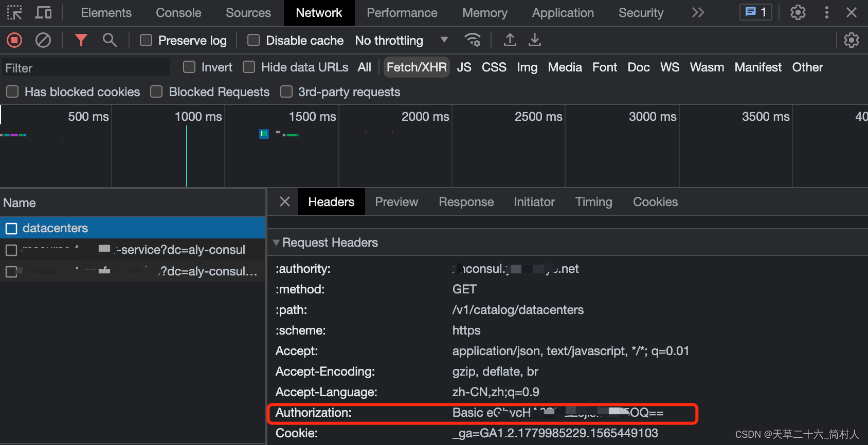Show the Preview tab of the request

tap(396, 201)
